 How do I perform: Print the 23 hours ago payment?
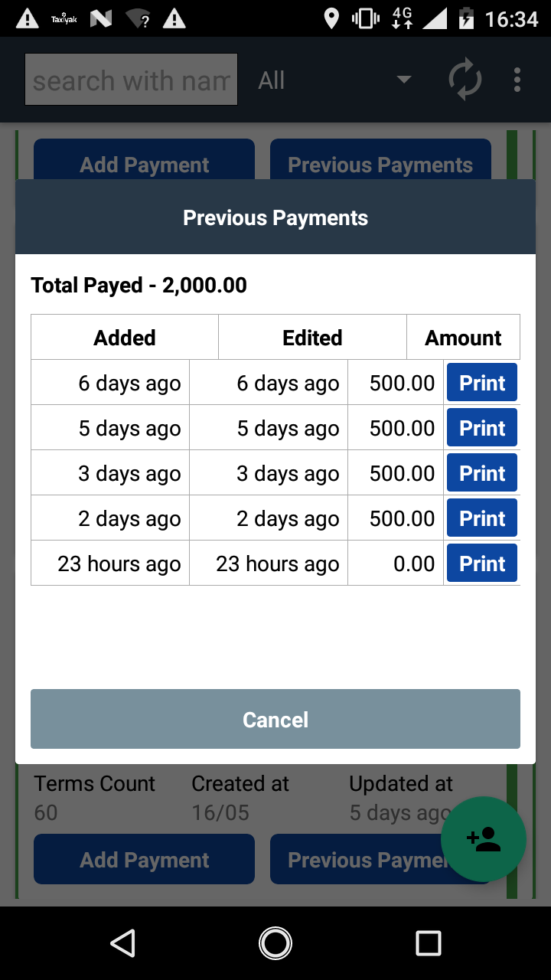pos(482,563)
